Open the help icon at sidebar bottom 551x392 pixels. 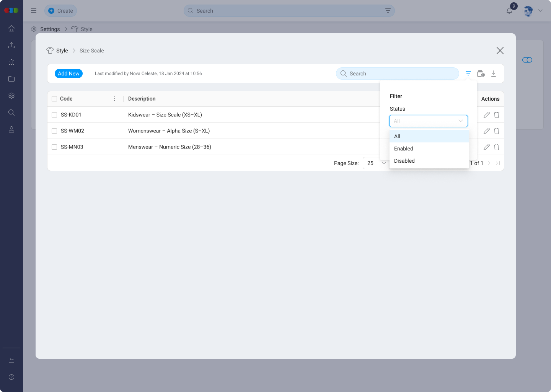click(11, 377)
